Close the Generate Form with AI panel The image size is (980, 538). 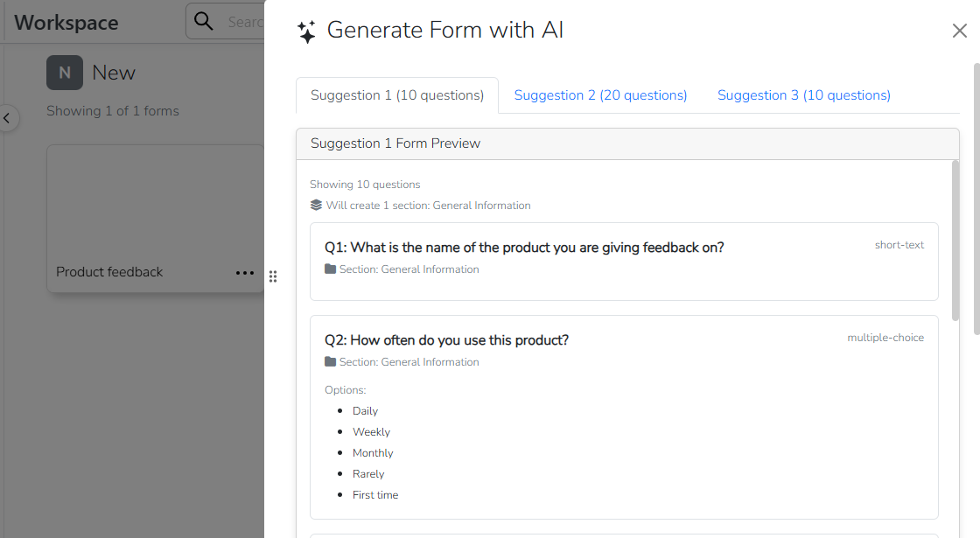[959, 31]
